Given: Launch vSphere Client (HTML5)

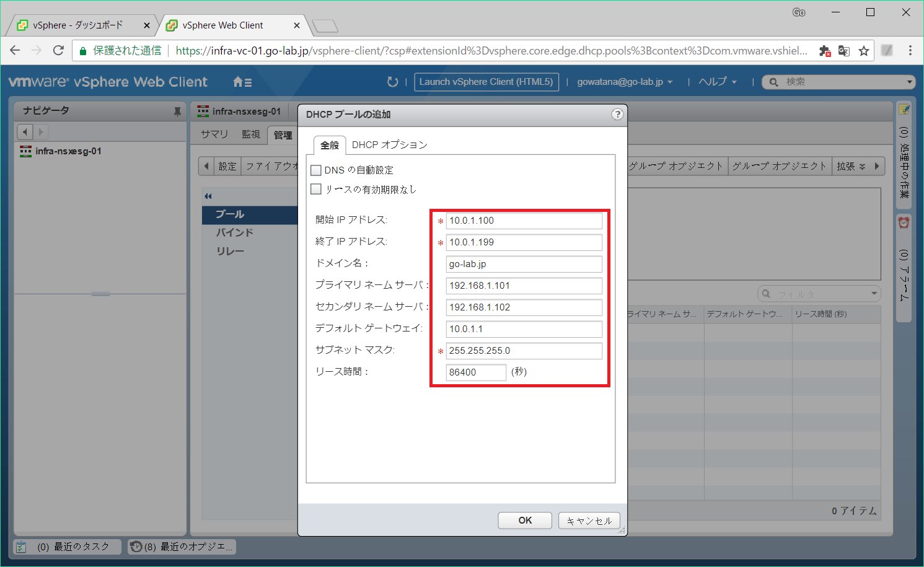Looking at the screenshot, I should tap(486, 82).
